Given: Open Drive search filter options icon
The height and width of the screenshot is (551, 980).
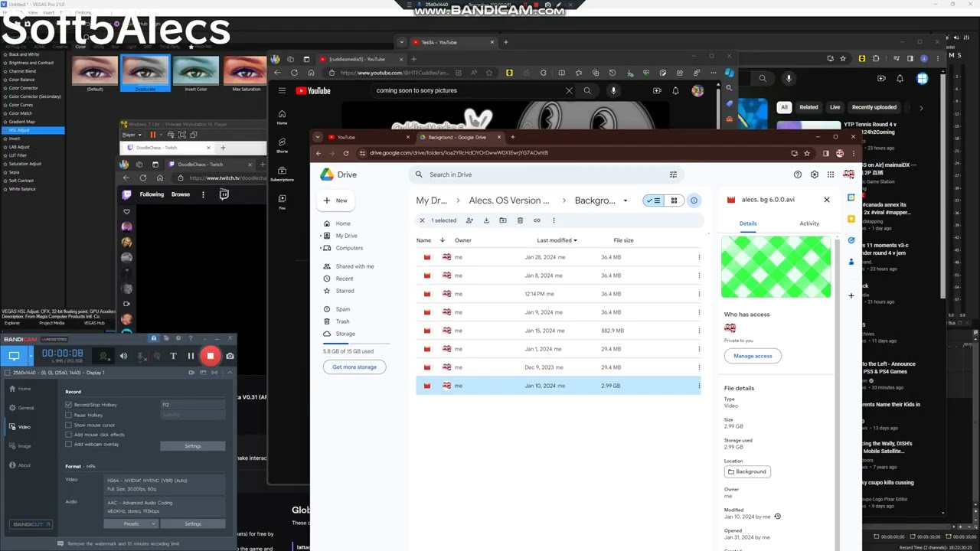Looking at the screenshot, I should coord(674,174).
